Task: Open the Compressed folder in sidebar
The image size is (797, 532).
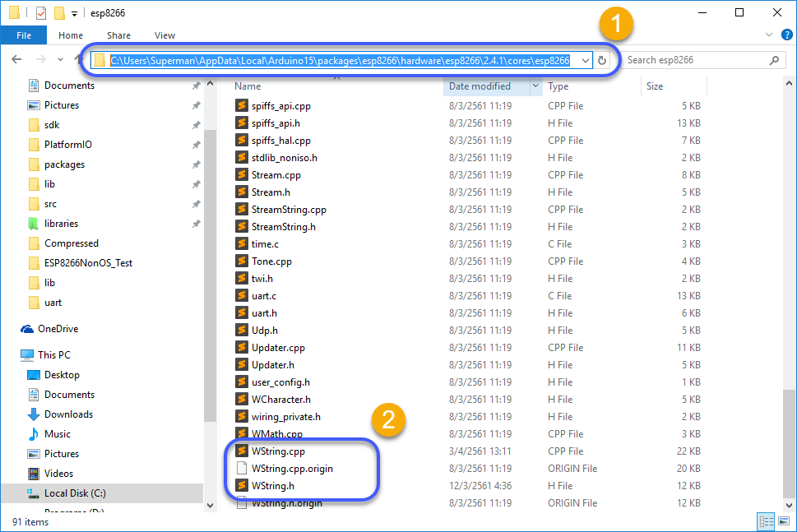Action: (x=72, y=243)
